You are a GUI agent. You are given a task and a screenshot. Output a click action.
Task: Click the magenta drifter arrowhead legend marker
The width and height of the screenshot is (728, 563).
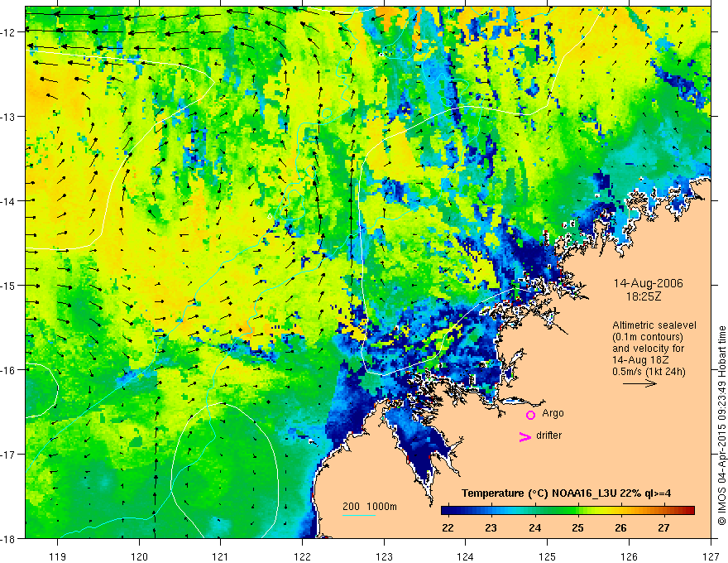pos(525,436)
